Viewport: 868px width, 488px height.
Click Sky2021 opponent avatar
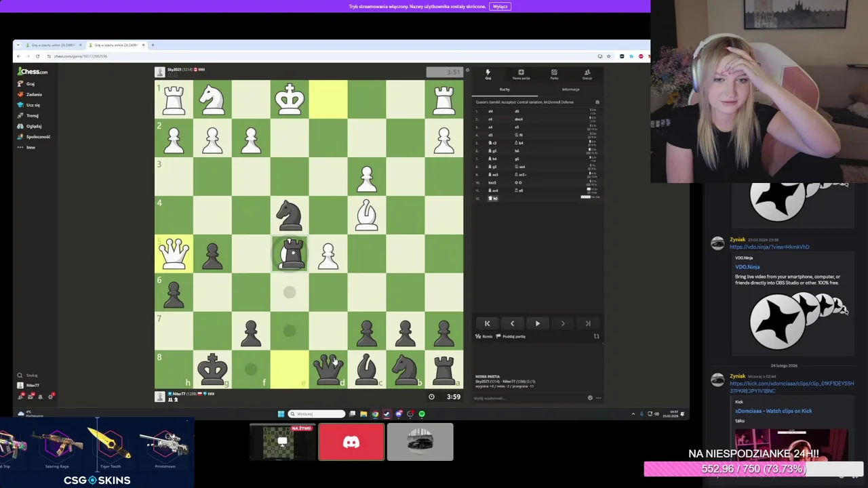pos(160,72)
